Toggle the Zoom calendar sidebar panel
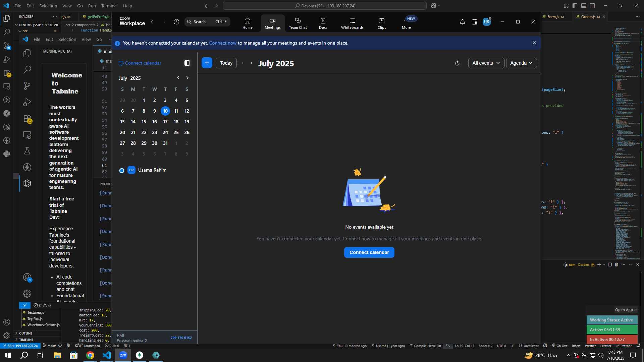644x362 pixels. 187,63
